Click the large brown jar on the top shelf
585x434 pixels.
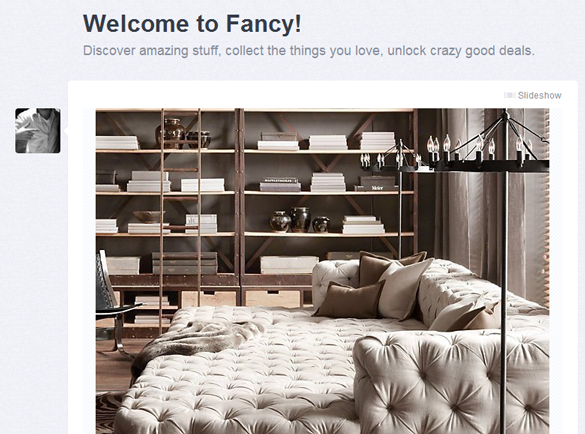[x=171, y=133]
